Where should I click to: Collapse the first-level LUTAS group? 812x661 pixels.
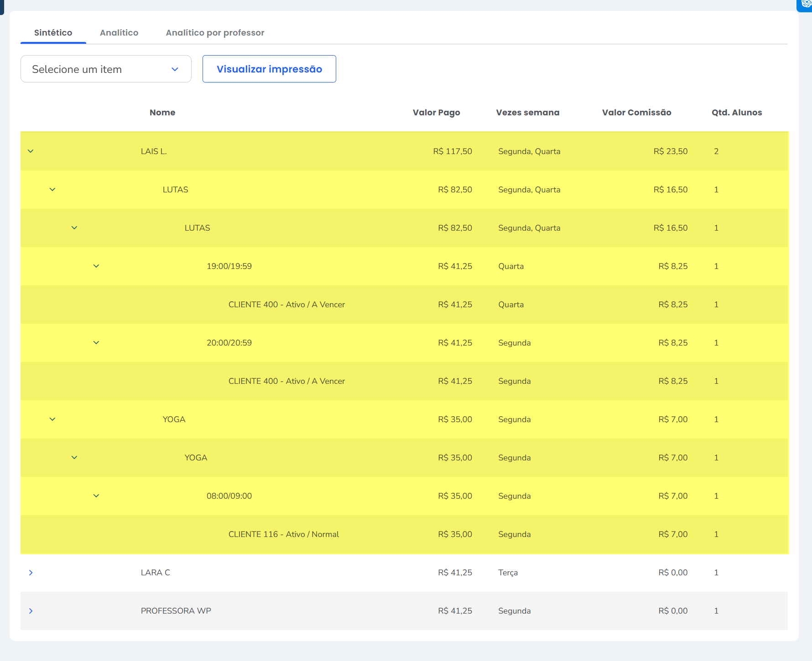(52, 190)
